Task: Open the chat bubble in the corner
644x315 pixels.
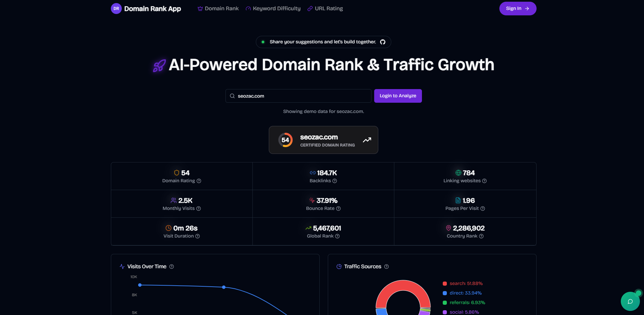Action: 630,301
